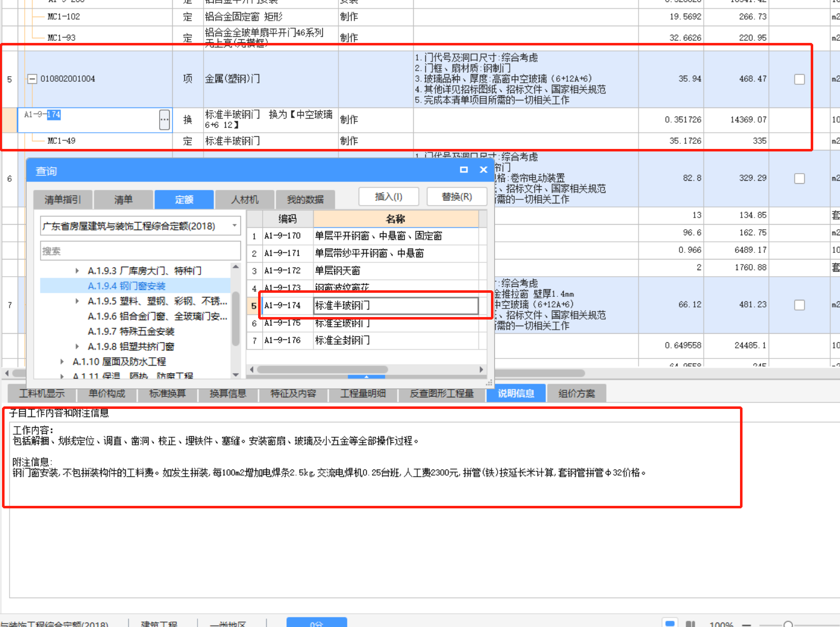This screenshot has width=840, height=627.
Task: Select the MC1-49 标准半玻钢门 row code
Action: coord(61,141)
